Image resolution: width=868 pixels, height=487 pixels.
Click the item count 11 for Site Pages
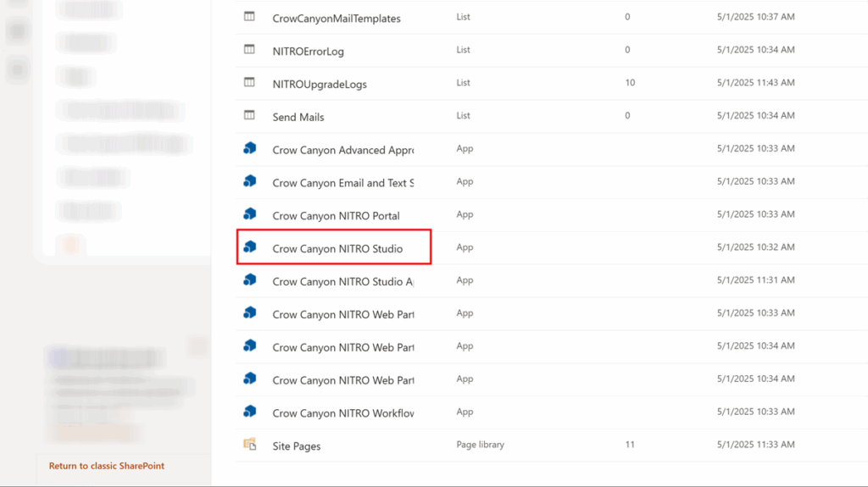pyautogui.click(x=630, y=445)
